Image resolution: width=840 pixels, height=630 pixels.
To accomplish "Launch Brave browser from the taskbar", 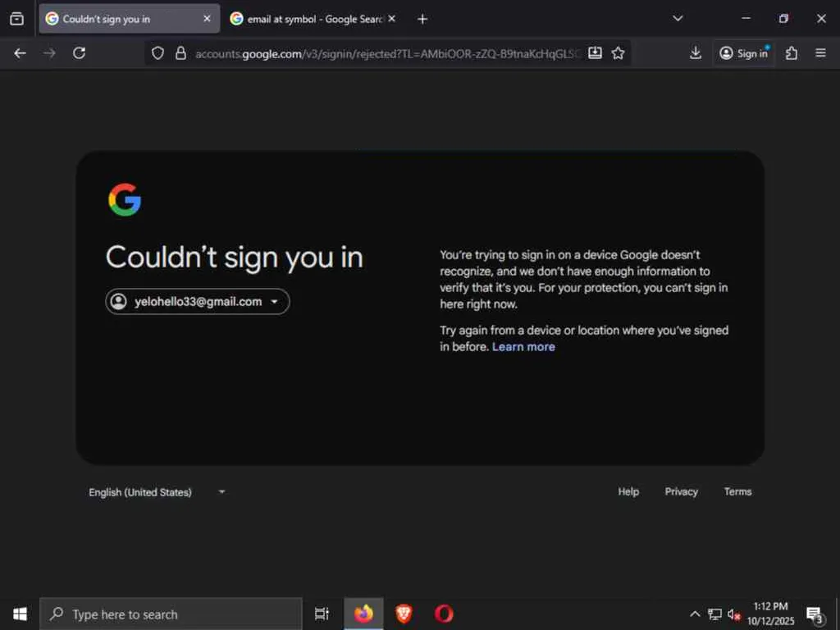I will coord(404,614).
